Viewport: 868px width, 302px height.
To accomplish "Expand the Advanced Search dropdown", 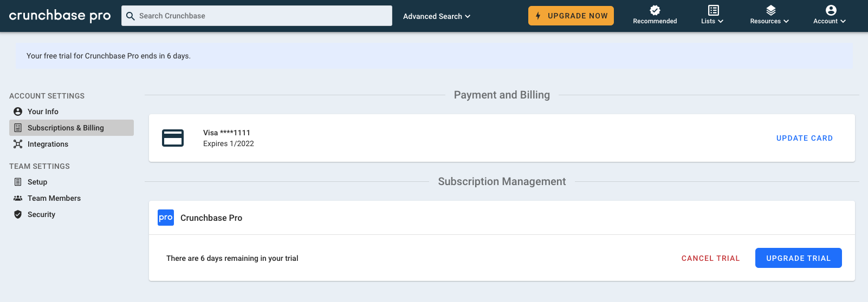I will (x=437, y=16).
